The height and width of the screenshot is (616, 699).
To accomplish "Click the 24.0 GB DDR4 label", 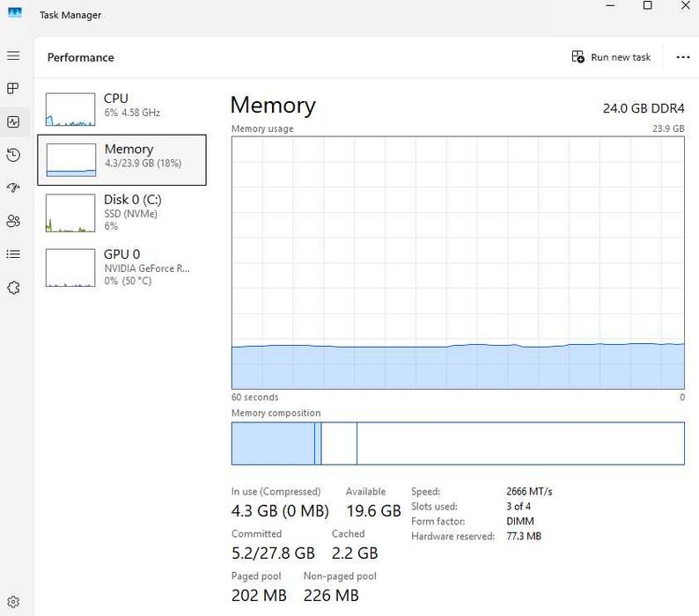I will click(x=644, y=108).
